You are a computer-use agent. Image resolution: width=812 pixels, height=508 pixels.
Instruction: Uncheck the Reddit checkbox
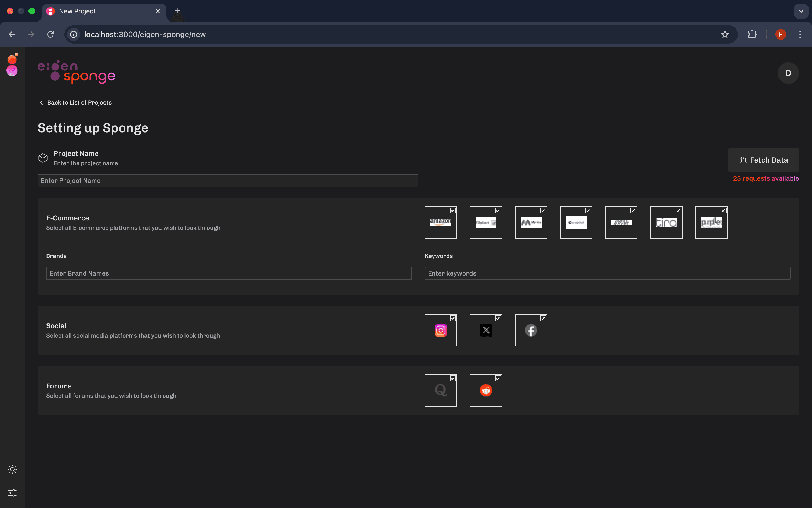pyautogui.click(x=498, y=379)
